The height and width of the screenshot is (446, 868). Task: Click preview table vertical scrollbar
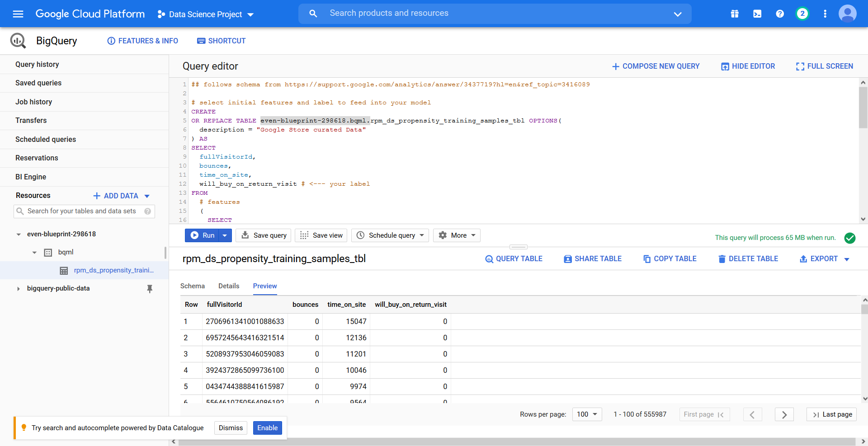(864, 309)
